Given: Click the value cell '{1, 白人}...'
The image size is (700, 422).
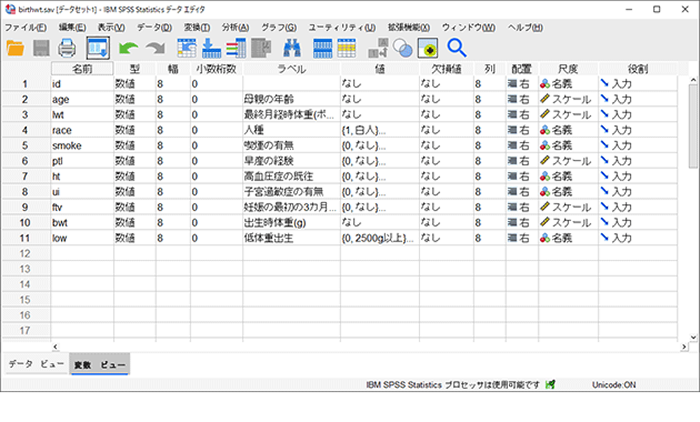Looking at the screenshot, I should (x=379, y=130).
